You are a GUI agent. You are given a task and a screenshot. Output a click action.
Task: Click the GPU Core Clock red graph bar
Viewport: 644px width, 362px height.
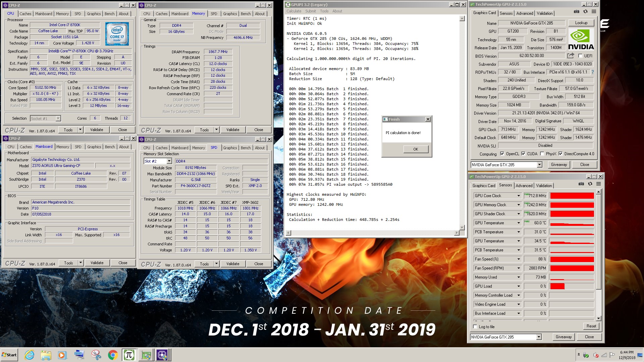572,196
